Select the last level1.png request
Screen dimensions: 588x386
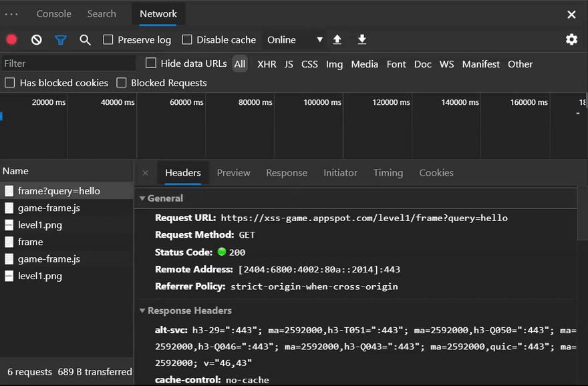pos(67,276)
